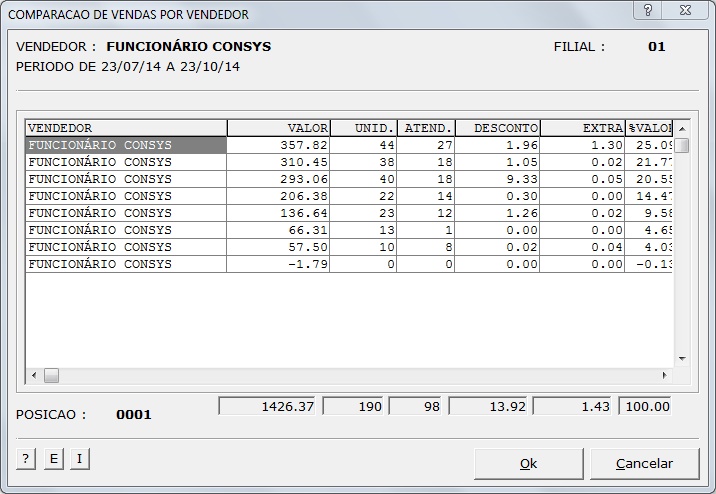Click the Cancelar button

point(644,463)
